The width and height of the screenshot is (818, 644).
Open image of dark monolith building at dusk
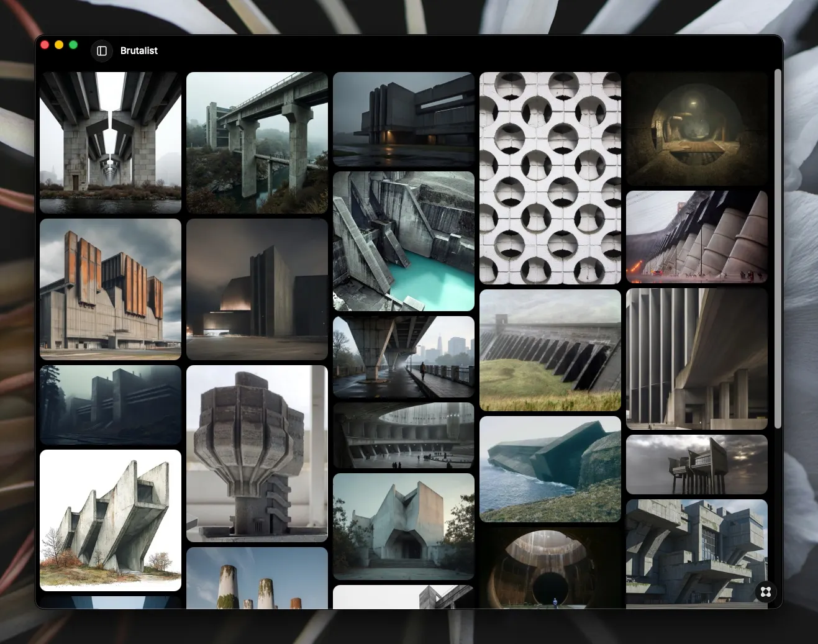[257, 289]
